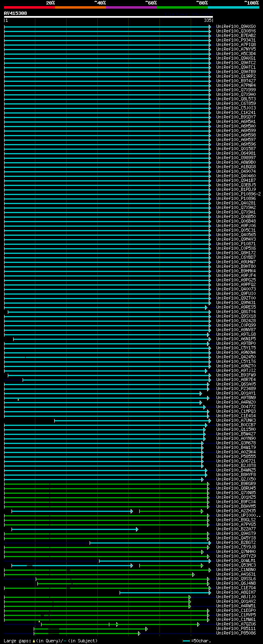Select hit label UniRef100_O64981
Viewport: 263px width, 644px height.
(x=236, y=153)
